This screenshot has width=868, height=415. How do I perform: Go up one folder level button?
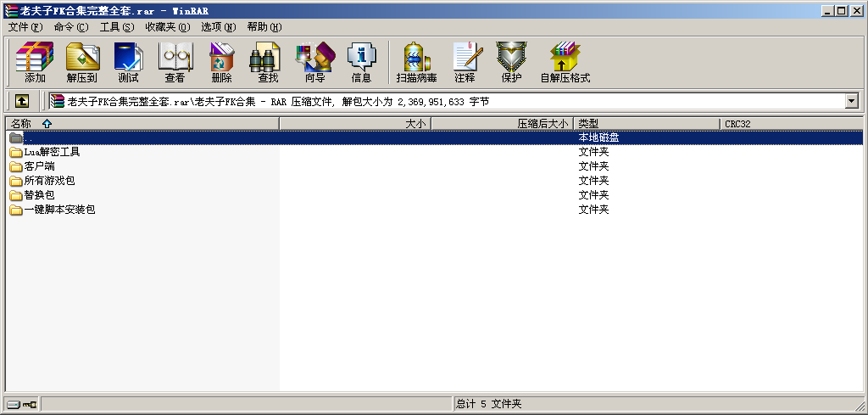tap(21, 101)
